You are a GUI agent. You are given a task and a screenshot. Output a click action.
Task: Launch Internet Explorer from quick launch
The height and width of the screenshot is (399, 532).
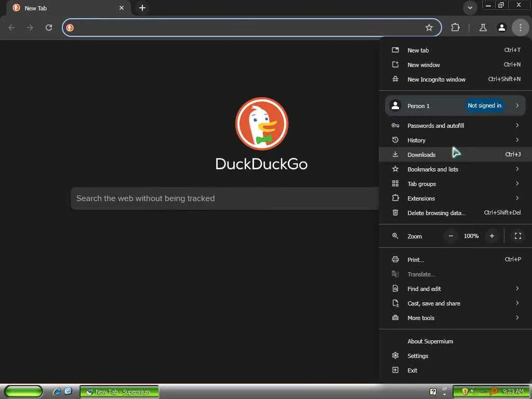click(57, 392)
